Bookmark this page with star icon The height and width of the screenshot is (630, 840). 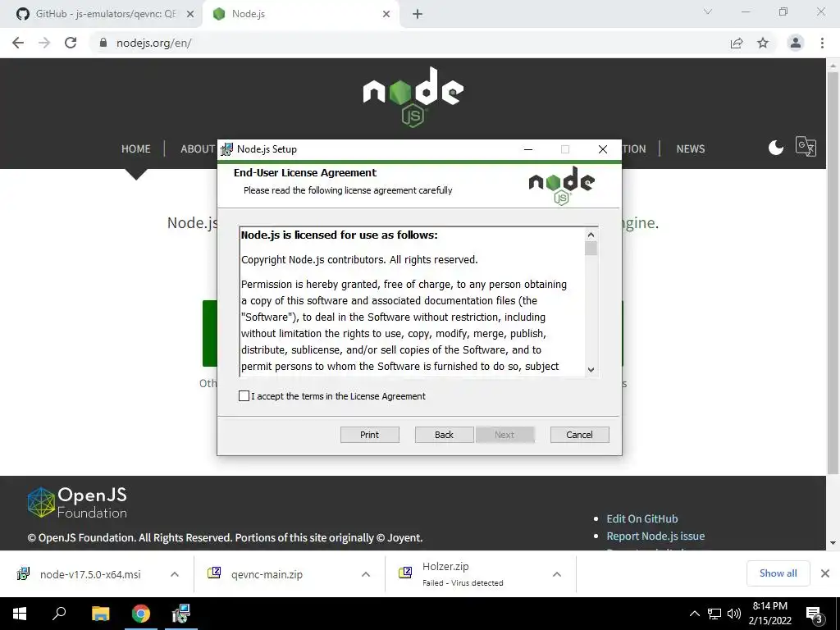click(763, 43)
